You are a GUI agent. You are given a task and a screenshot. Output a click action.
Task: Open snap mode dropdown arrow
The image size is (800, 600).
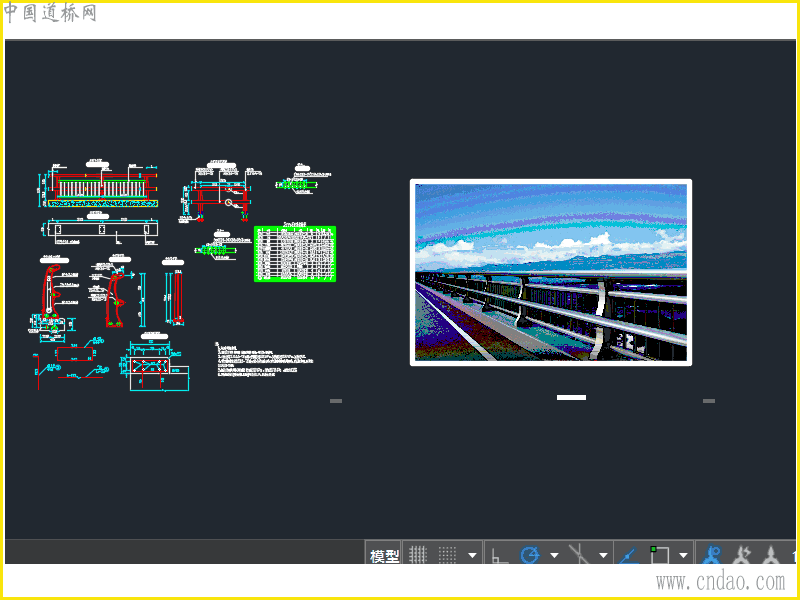[x=472, y=555]
